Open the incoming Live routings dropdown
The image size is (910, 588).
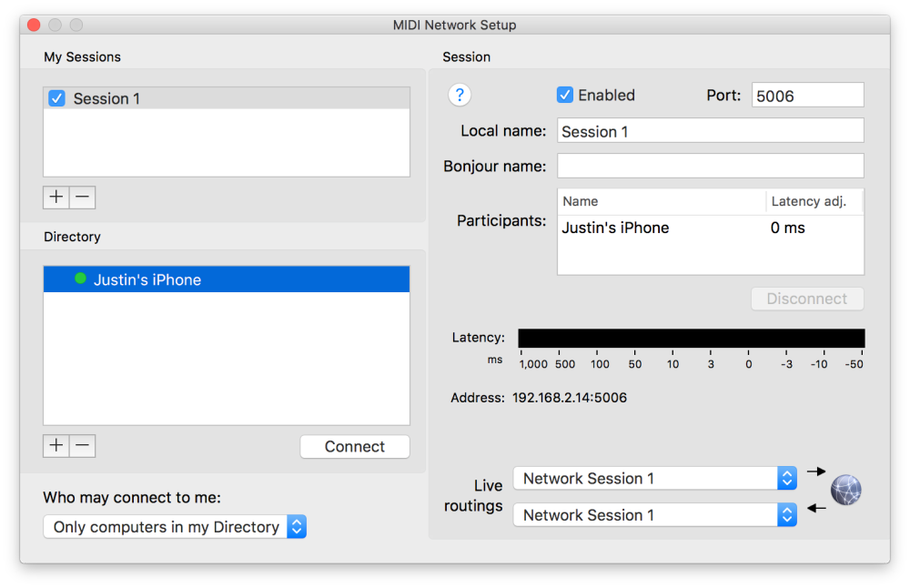[x=655, y=515]
